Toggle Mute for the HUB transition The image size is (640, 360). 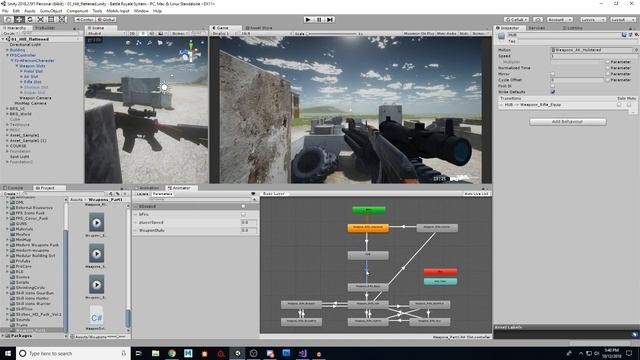point(629,105)
